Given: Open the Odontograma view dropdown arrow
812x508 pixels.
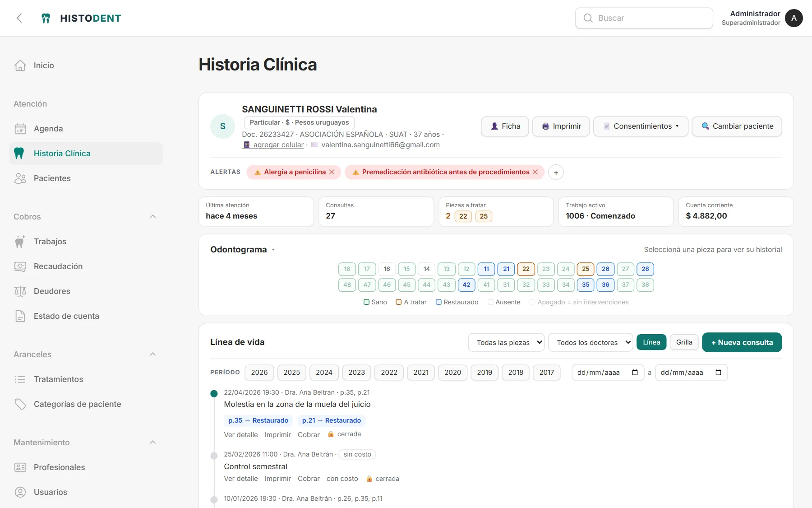Looking at the screenshot, I should (273, 250).
